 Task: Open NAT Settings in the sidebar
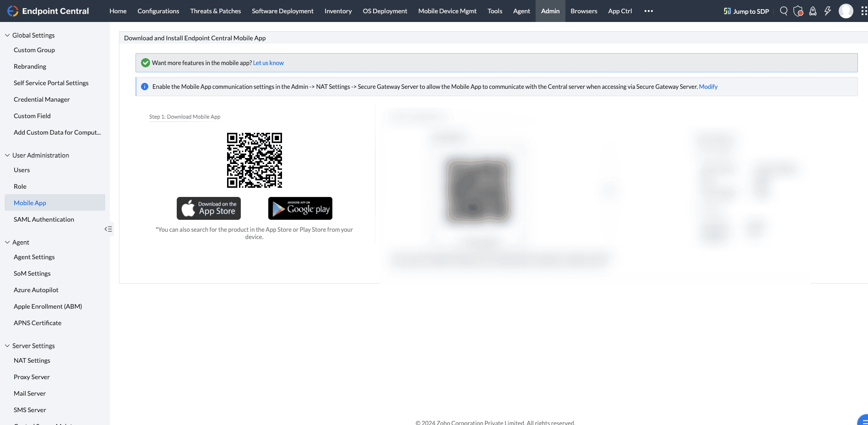point(32,360)
